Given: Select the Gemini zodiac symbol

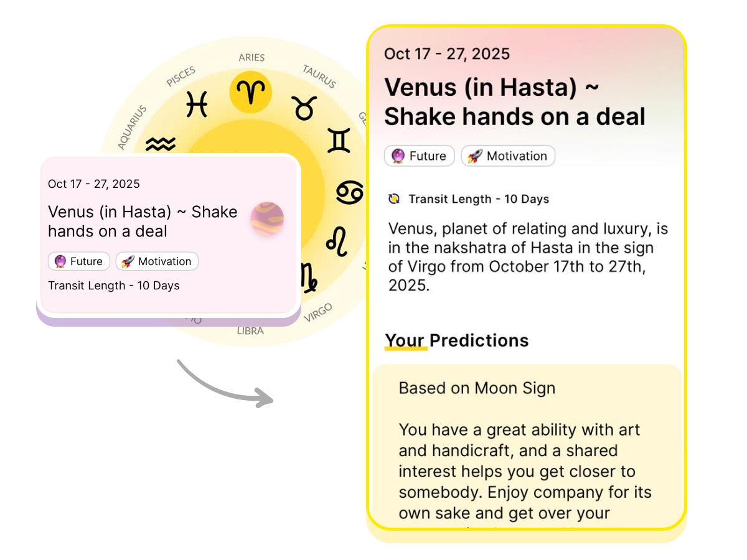Looking at the screenshot, I should coord(339,141).
